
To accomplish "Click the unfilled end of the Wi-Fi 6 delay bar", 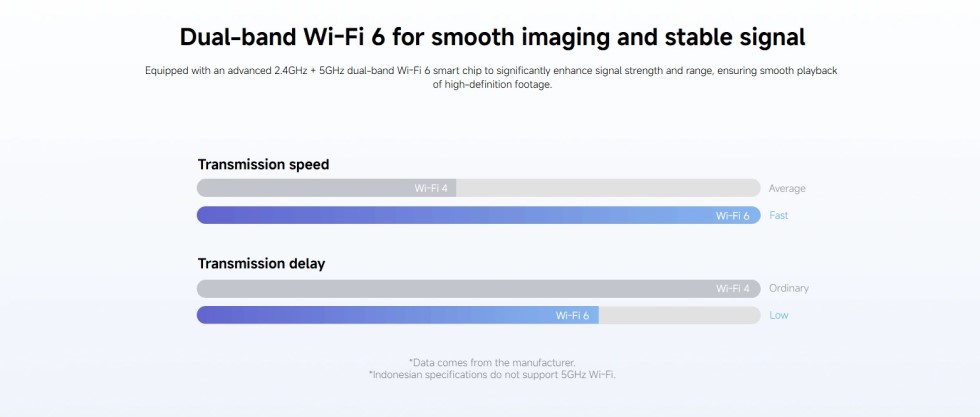I will [x=680, y=315].
